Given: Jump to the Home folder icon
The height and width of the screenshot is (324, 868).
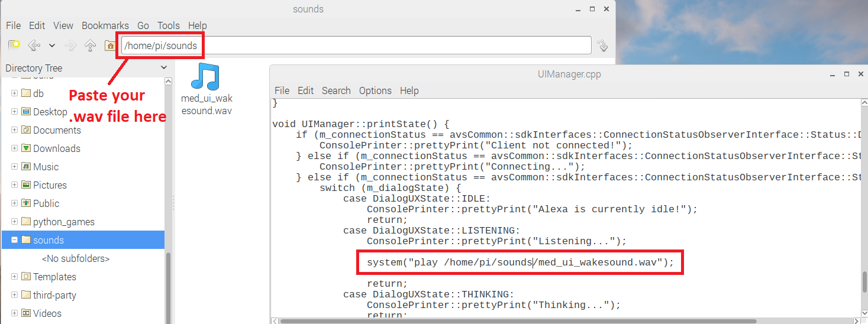Looking at the screenshot, I should 109,46.
